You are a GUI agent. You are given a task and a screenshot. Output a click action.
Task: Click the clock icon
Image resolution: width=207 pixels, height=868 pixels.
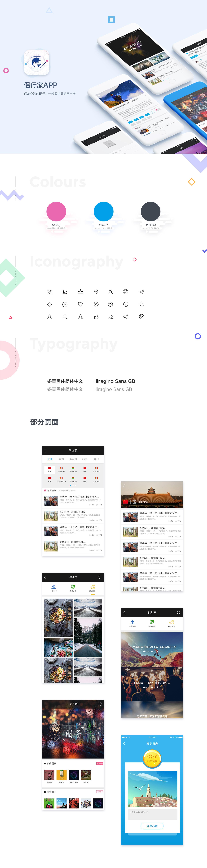click(65, 304)
